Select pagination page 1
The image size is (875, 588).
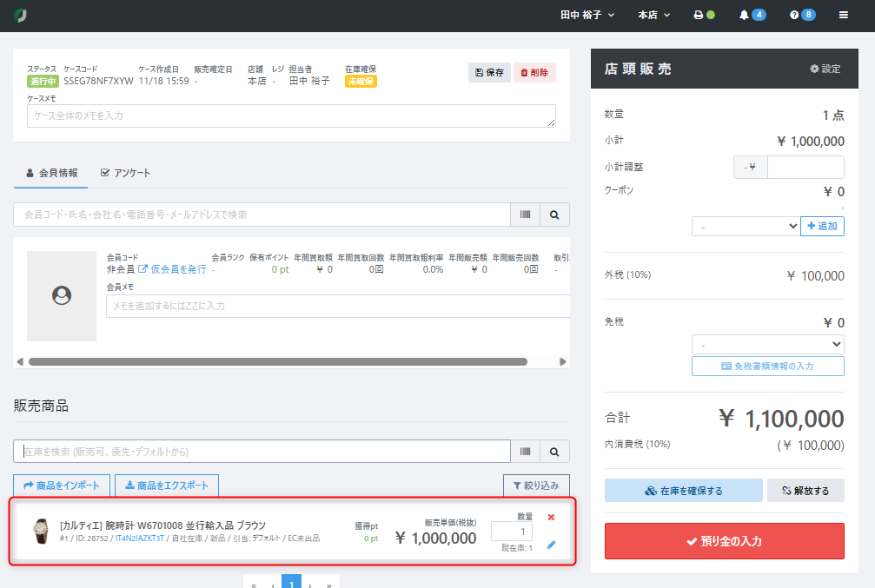pyautogui.click(x=291, y=583)
